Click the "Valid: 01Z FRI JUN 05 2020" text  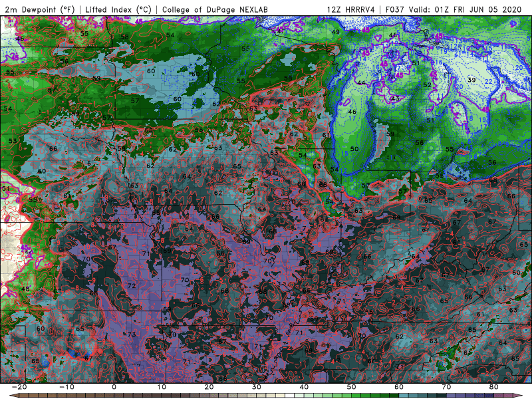coord(465,9)
